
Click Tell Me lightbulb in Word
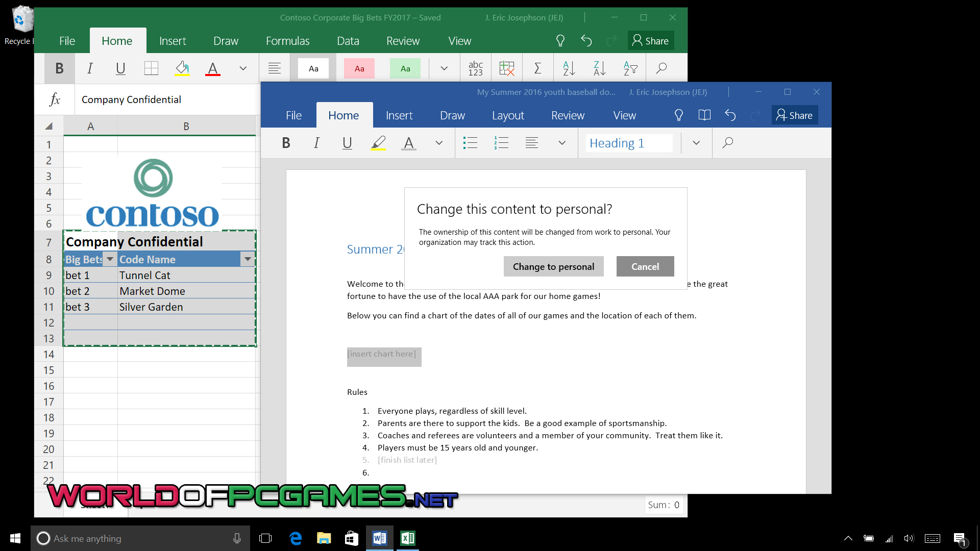click(x=678, y=115)
